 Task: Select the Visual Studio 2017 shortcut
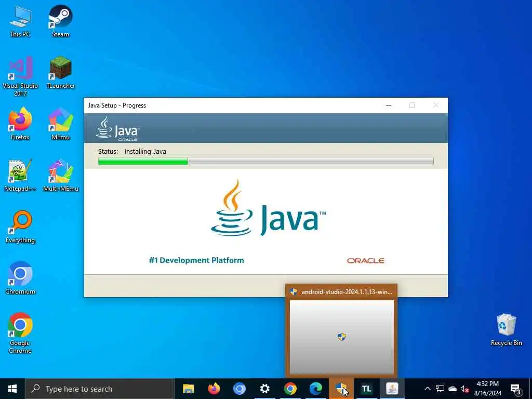point(20,77)
